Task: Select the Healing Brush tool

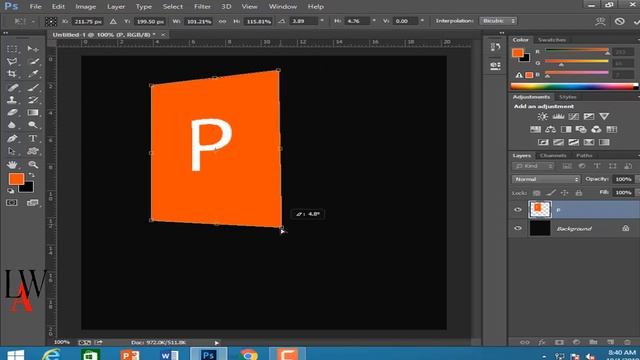Action: pos(12,87)
